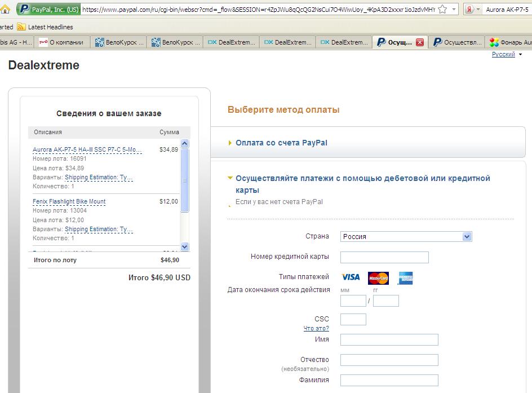The width and height of the screenshot is (532, 393).
Task: Click Shipping Estimation link under Fenix item
Action: (x=99, y=229)
